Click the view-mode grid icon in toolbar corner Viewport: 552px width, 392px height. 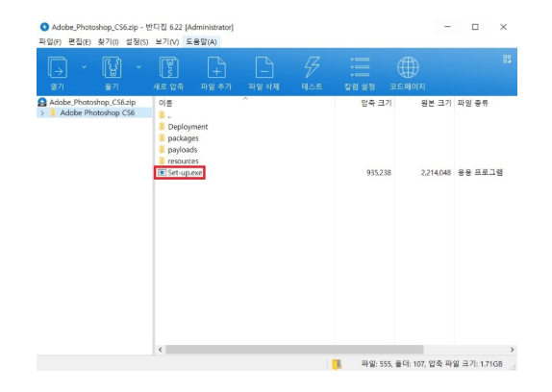[x=507, y=59]
